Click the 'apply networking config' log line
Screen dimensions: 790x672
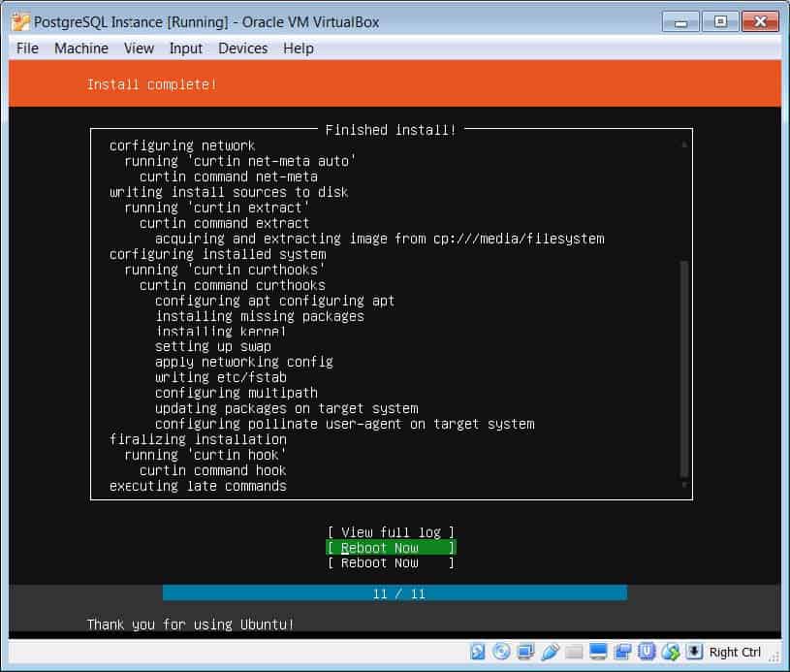click(x=244, y=362)
